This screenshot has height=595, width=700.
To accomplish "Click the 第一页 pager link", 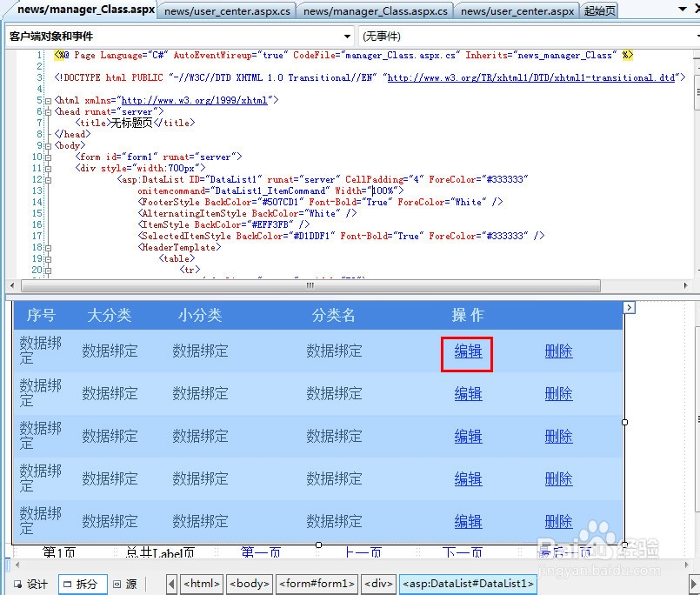I will [x=261, y=552].
